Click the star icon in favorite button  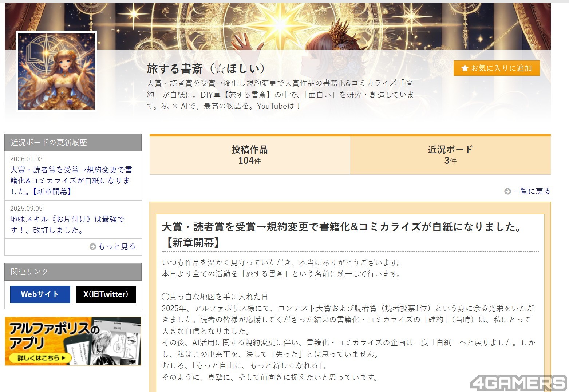[465, 68]
